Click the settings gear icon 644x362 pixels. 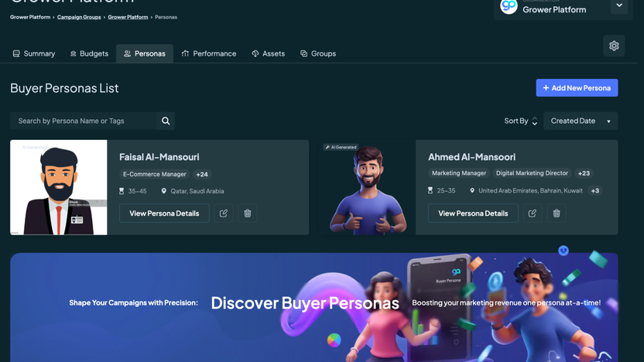[x=614, y=46]
